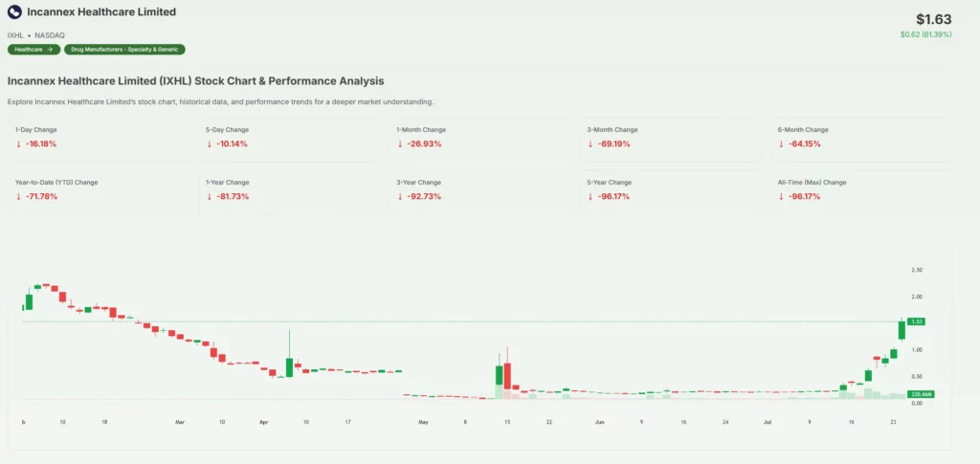Select the 1-Day Change card
This screenshot has width=980, height=464.
pos(99,138)
